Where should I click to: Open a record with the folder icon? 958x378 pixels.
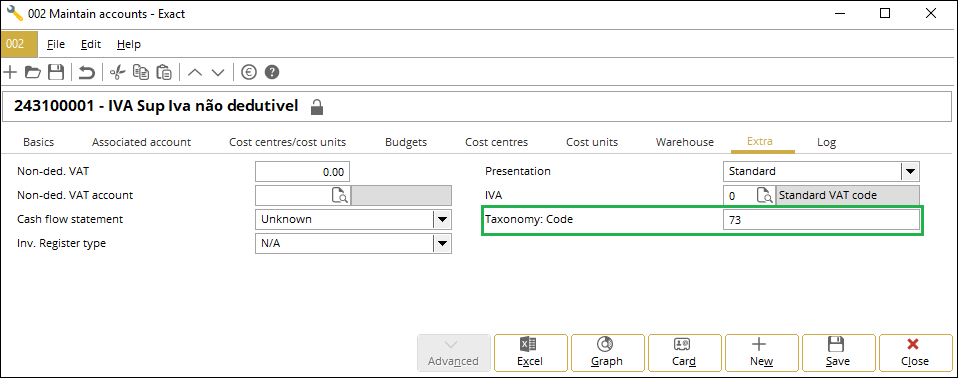33,72
